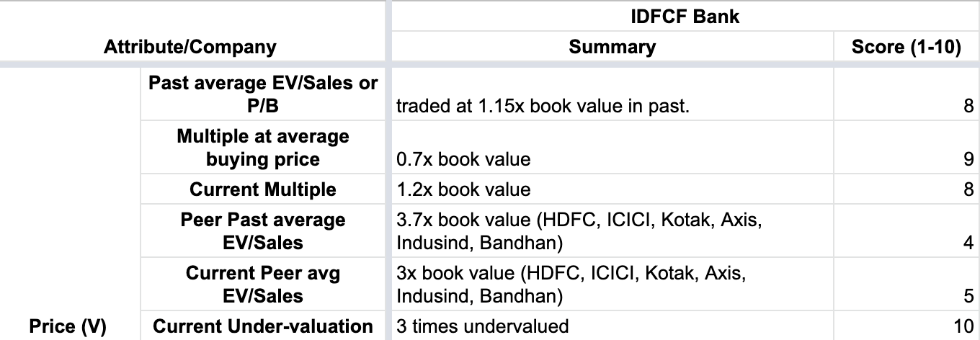Select the '1.2x book value' summary cell

pyautogui.click(x=611, y=189)
